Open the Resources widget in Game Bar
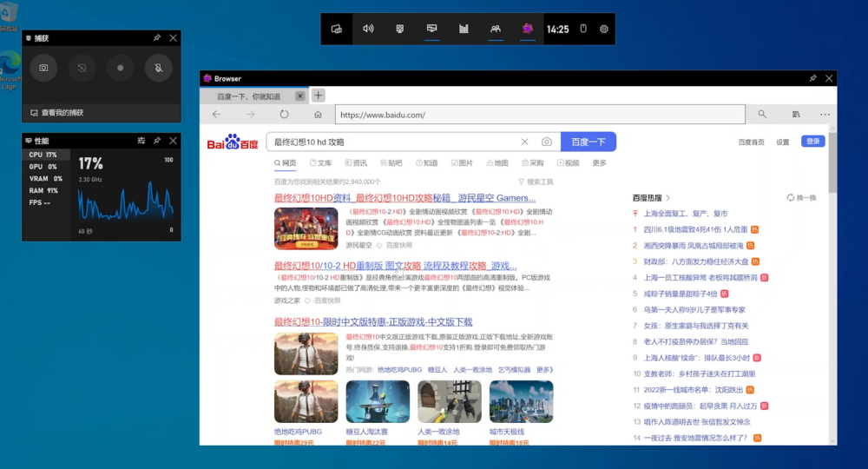Viewport: 868px width, 469px height. [464, 29]
